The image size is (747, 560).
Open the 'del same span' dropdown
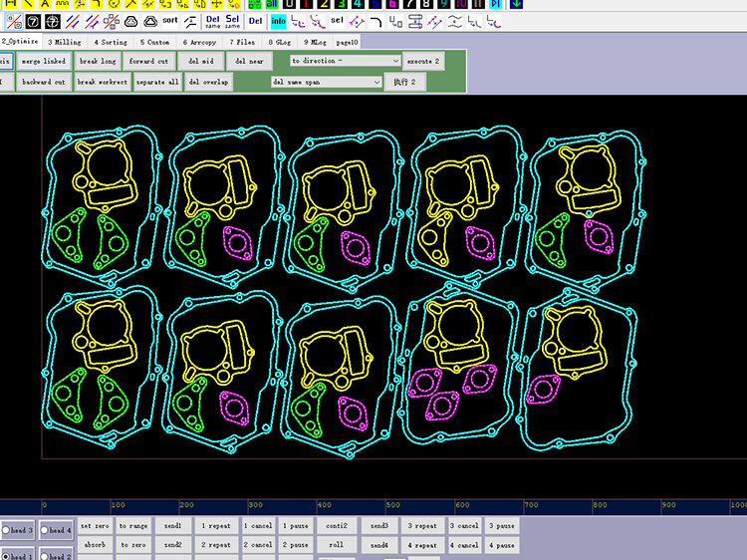(x=326, y=82)
